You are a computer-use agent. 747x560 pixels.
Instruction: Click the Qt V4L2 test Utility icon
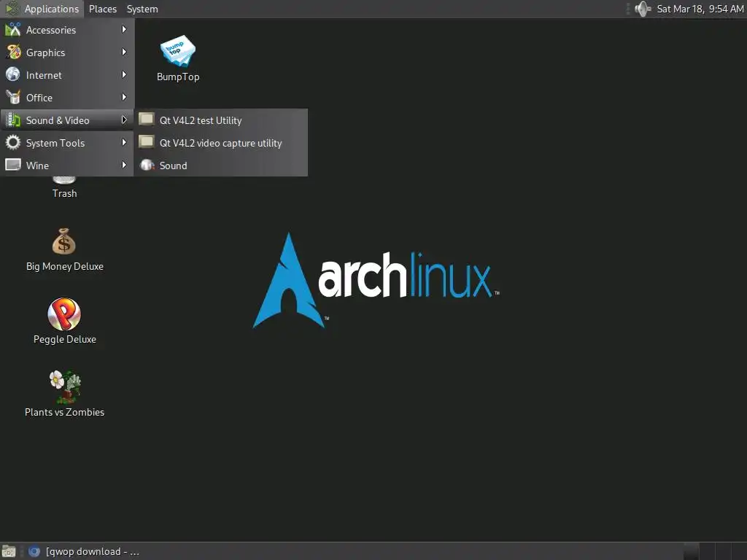[147, 119]
